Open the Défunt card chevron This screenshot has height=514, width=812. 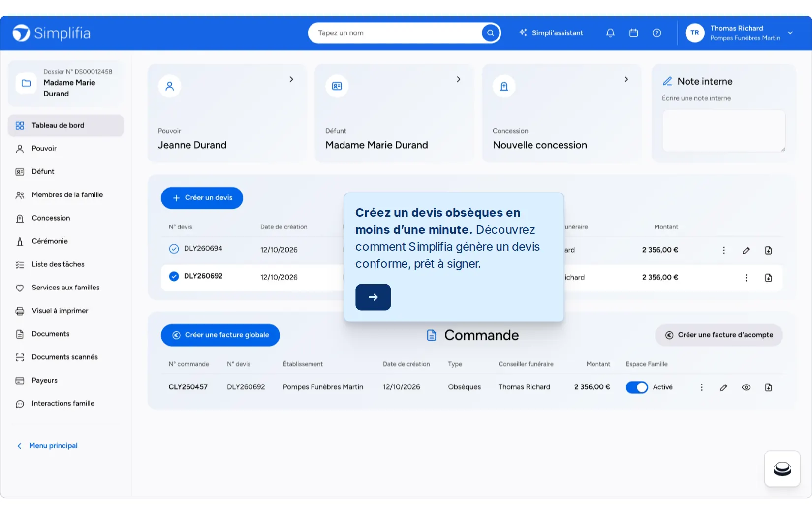(458, 79)
